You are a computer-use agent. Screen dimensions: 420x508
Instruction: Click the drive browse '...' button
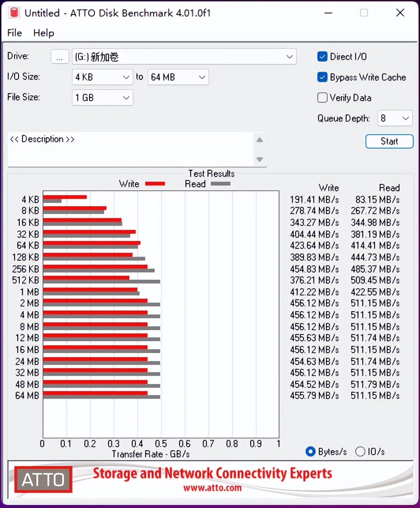60,57
